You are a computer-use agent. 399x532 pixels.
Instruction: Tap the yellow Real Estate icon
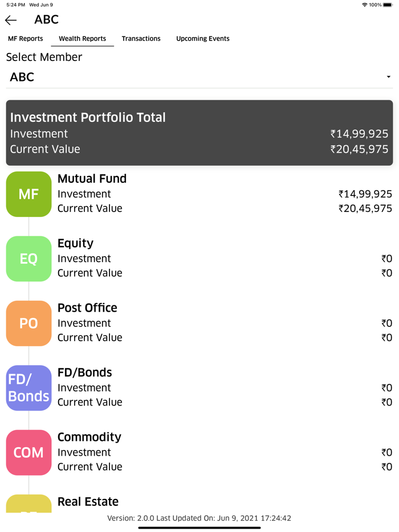point(29,504)
